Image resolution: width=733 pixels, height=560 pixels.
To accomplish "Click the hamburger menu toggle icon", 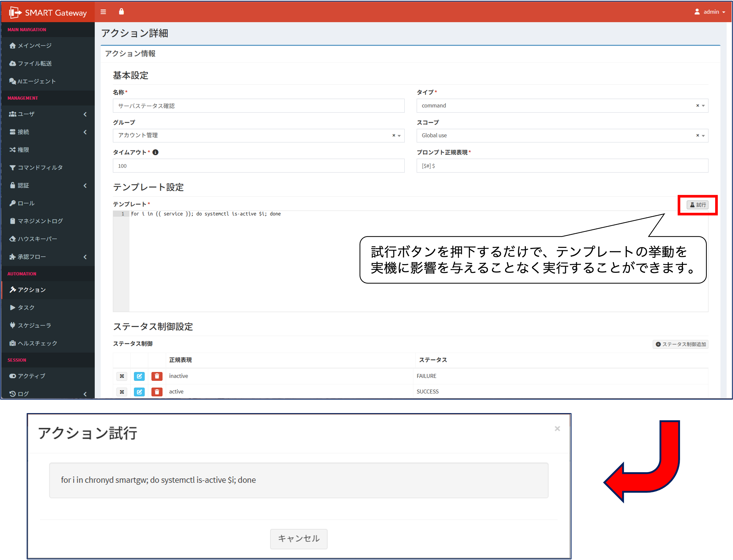I will 103,12.
